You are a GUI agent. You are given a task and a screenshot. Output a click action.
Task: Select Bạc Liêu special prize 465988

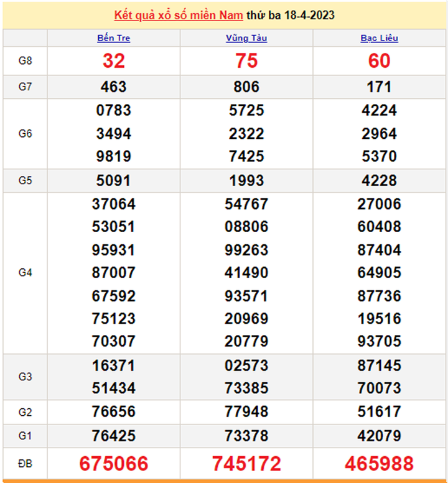point(379,464)
